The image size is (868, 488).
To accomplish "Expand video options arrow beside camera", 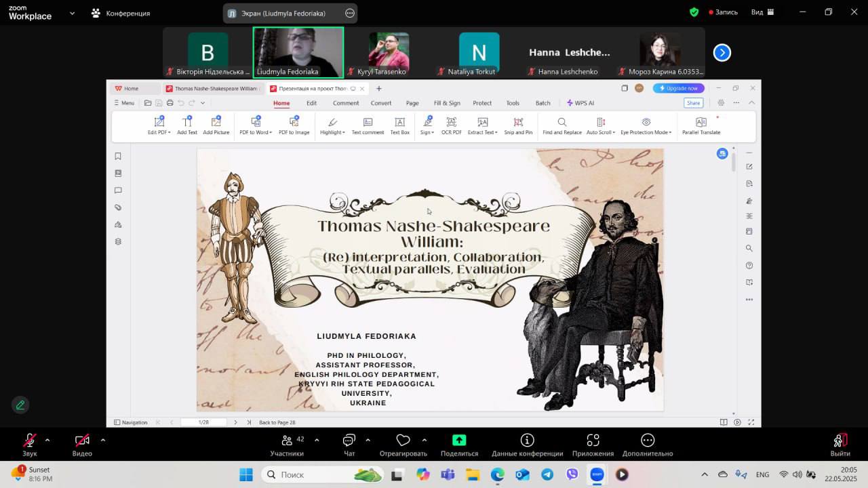I will [x=102, y=440].
